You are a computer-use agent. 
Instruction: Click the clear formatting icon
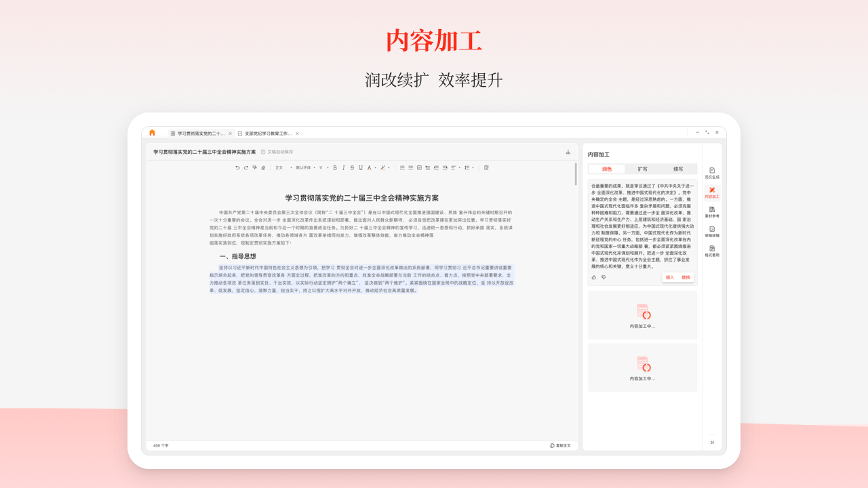coord(262,167)
